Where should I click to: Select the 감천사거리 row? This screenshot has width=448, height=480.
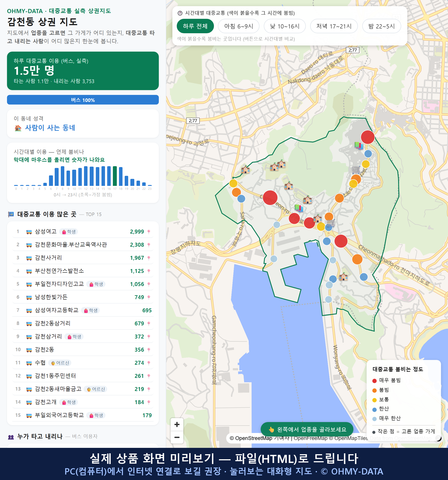[83, 258]
